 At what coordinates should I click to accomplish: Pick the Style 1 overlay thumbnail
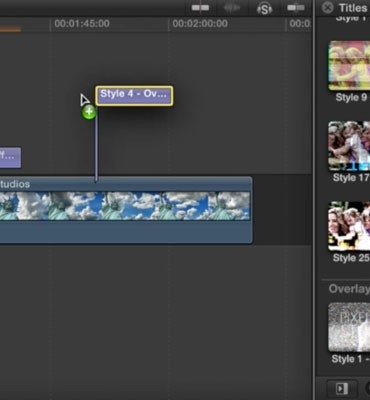[349, 327]
